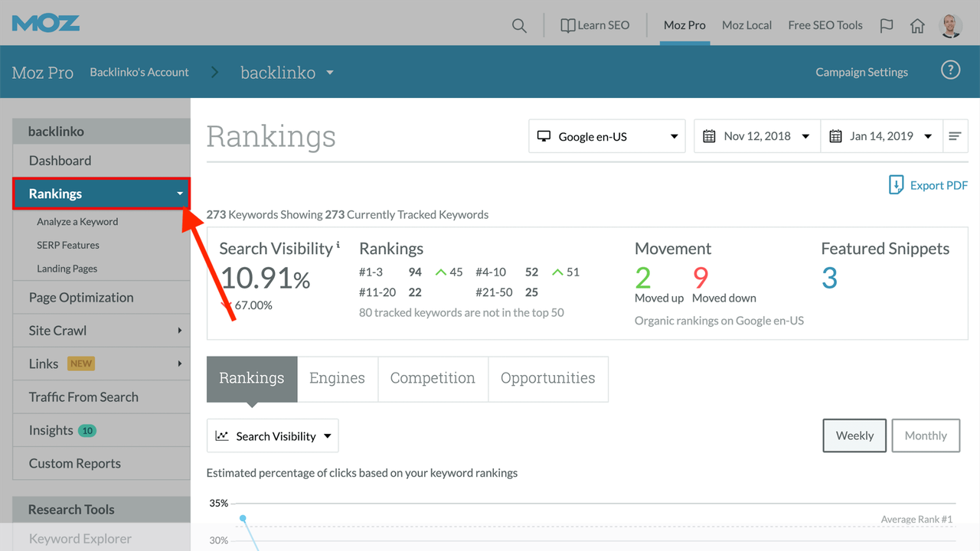The width and height of the screenshot is (980, 551).
Task: Switch to the Opportunities tab
Action: click(548, 378)
